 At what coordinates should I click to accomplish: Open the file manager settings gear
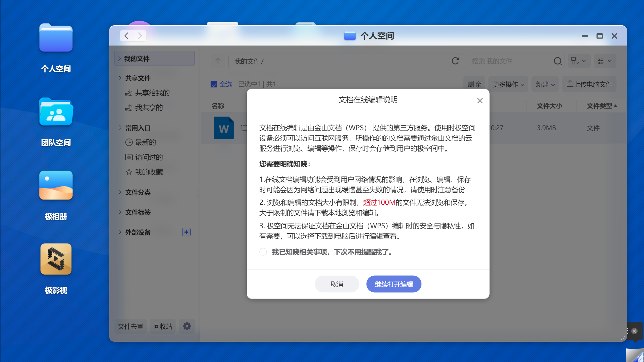click(187, 326)
